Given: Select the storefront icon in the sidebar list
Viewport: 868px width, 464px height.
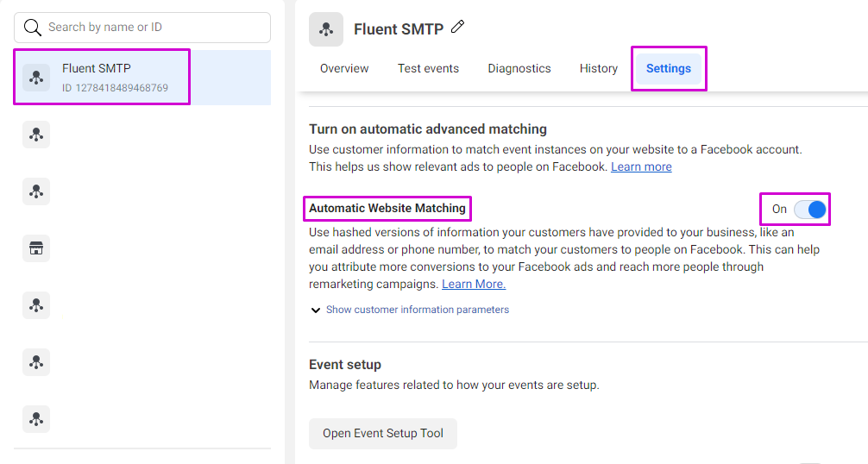Looking at the screenshot, I should (x=36, y=248).
